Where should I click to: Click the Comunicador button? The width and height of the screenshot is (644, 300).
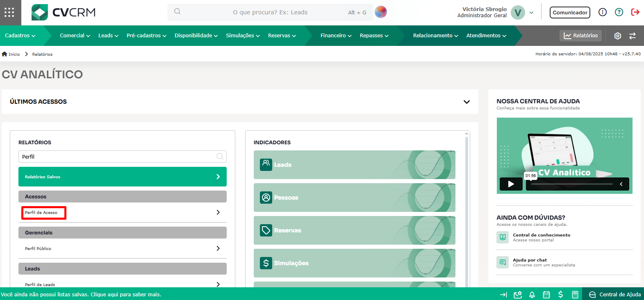click(570, 12)
